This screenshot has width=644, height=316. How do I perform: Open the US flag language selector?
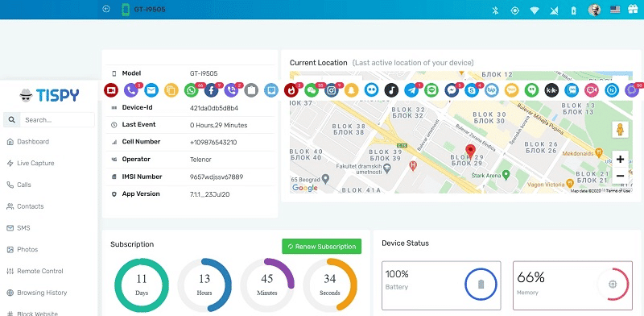pos(615,10)
